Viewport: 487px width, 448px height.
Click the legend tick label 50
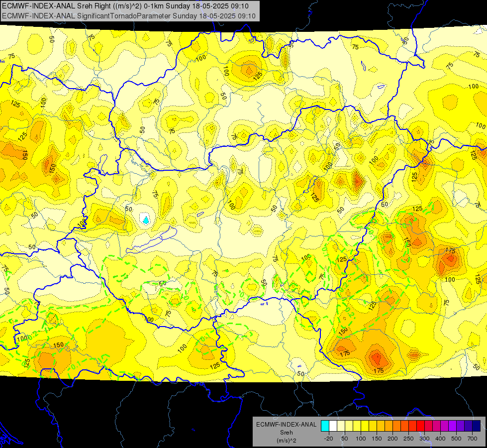point(345,439)
